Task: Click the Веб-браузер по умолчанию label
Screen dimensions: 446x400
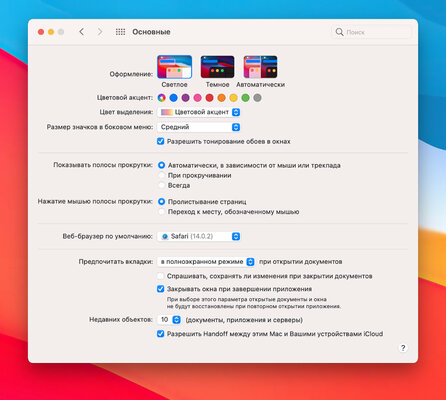Action: pos(108,236)
